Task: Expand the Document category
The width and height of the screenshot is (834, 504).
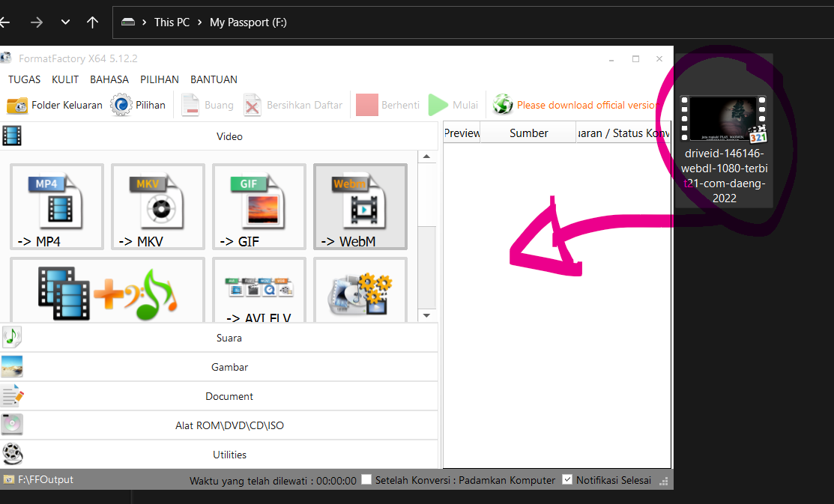Action: click(219, 396)
